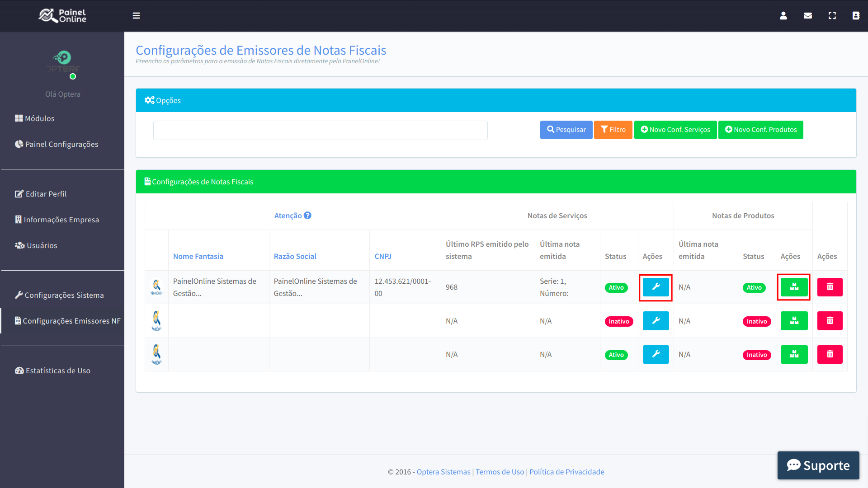Open Estatísticas de Uso
The height and width of the screenshot is (488, 868).
pos(52,371)
